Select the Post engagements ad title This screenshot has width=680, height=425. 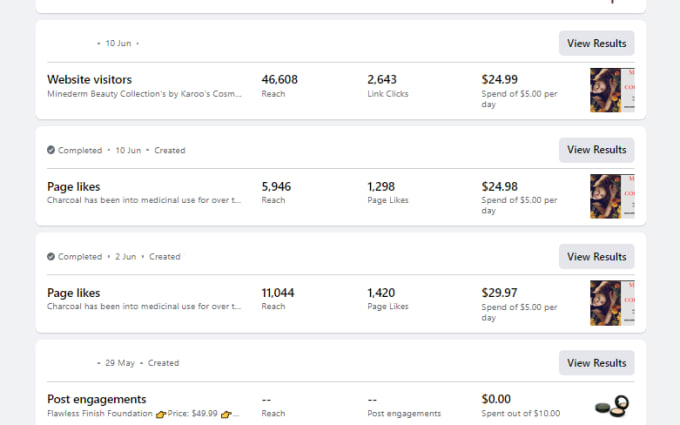96,399
